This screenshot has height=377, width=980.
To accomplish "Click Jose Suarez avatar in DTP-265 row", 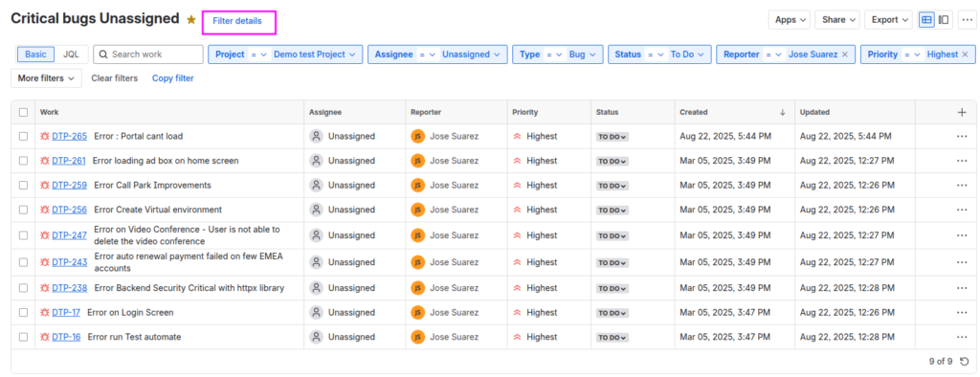I will (417, 136).
